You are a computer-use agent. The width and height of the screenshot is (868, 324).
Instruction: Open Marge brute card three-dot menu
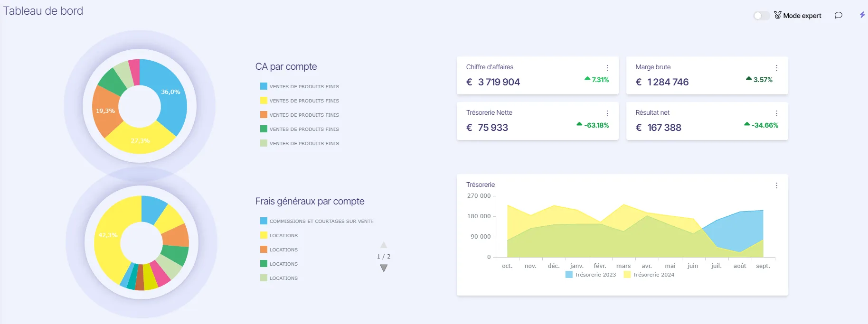pos(777,68)
